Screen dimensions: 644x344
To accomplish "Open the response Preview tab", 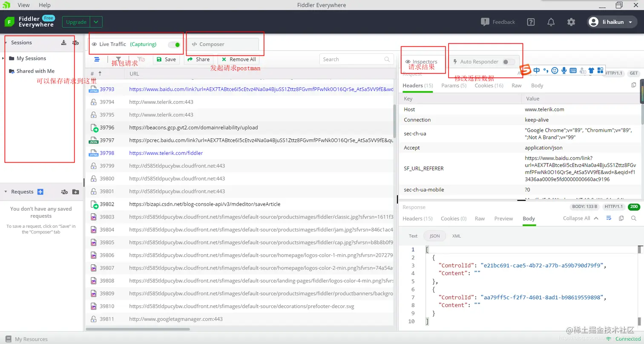I will pos(503,218).
